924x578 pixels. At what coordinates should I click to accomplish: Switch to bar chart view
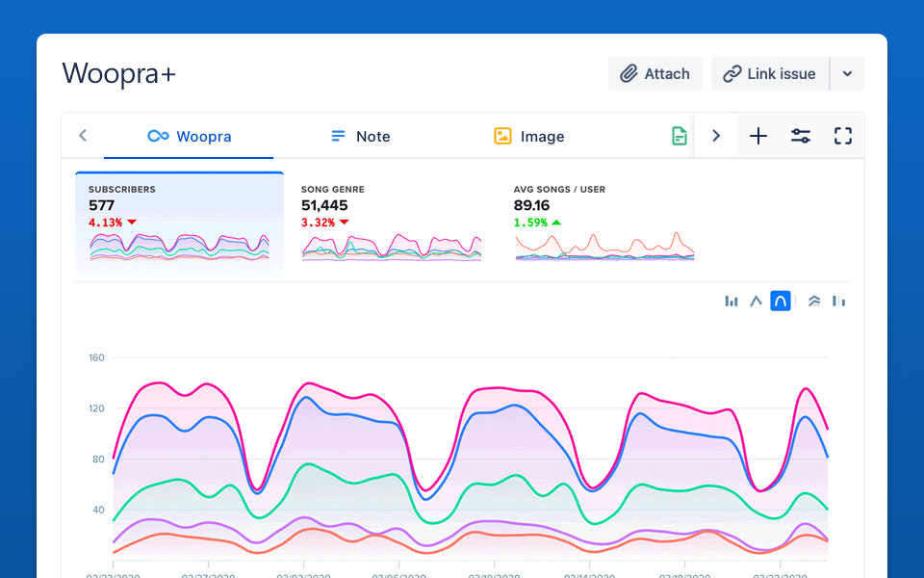pyautogui.click(x=731, y=302)
